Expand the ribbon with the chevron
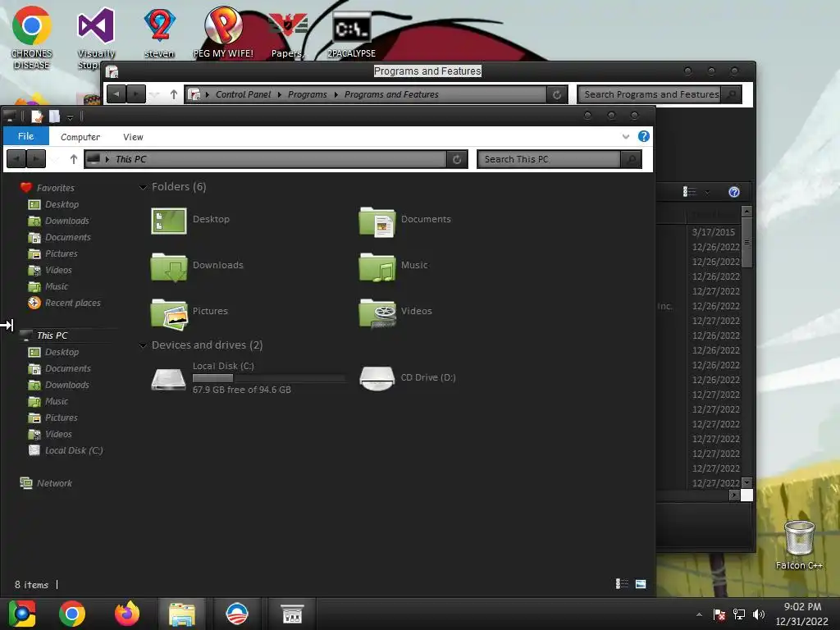The width and height of the screenshot is (840, 630). point(626,137)
